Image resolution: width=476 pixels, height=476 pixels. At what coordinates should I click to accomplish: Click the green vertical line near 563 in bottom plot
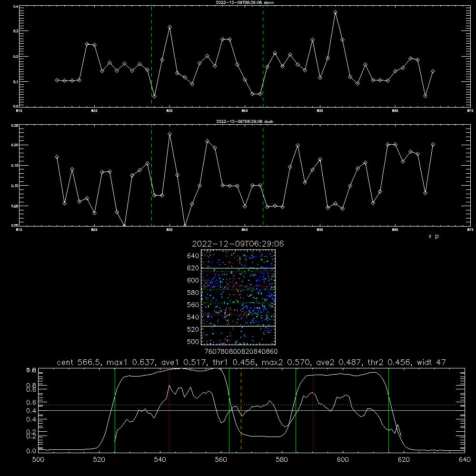click(229, 410)
